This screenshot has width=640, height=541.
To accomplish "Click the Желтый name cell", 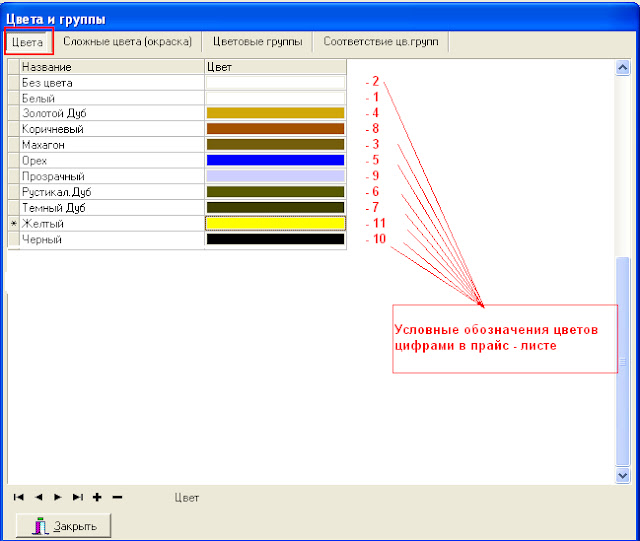I will pos(112,223).
